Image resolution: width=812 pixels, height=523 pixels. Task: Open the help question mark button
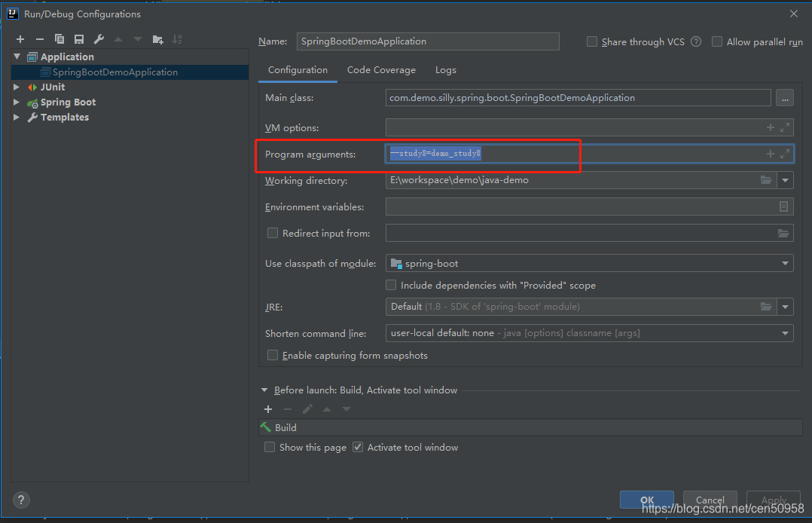(21, 500)
